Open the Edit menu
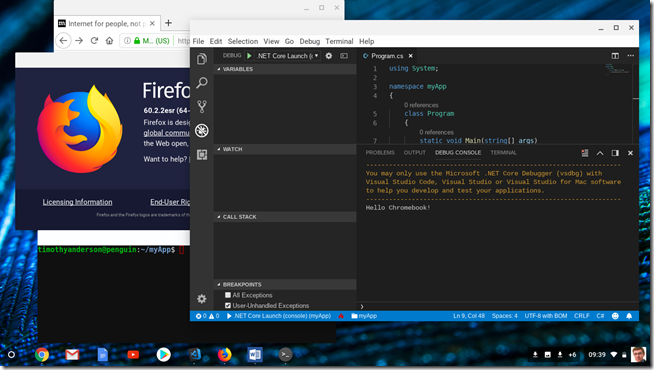 (x=216, y=41)
